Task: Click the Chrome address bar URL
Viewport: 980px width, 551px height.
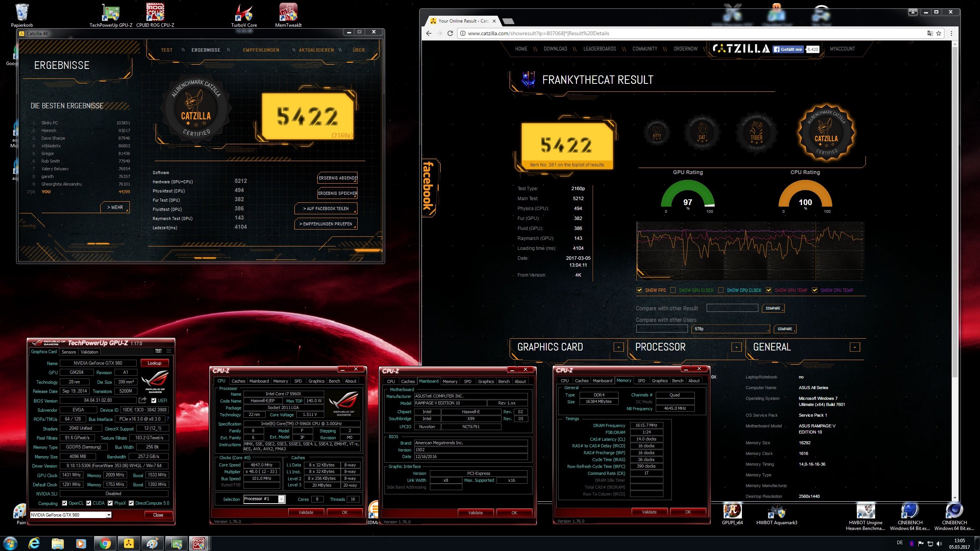Action: pos(538,33)
